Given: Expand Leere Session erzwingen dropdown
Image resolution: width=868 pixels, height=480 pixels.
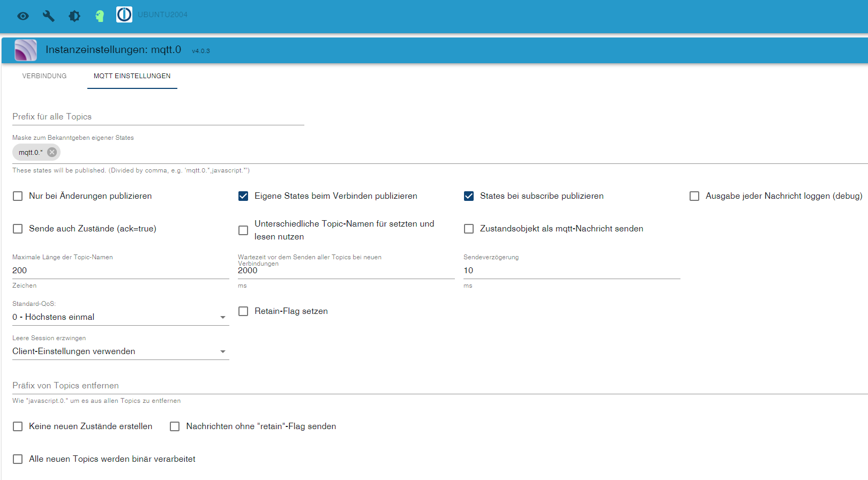Looking at the screenshot, I should tap(121, 351).
